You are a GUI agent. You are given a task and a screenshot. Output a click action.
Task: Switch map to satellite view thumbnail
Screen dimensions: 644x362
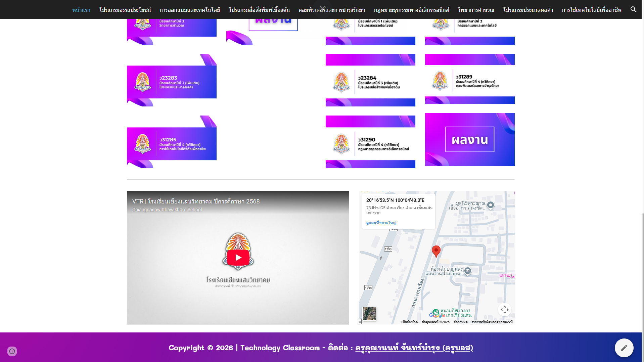369,314
